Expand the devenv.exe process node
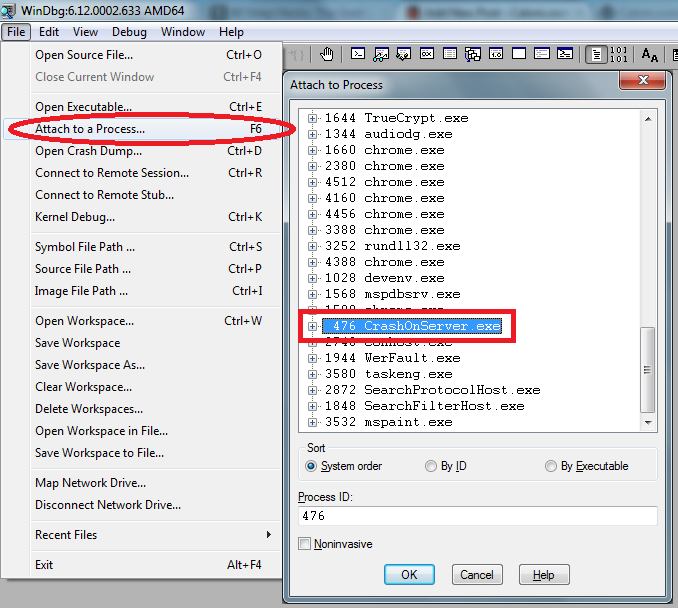Screen dimensions: 678x608 click(313, 278)
